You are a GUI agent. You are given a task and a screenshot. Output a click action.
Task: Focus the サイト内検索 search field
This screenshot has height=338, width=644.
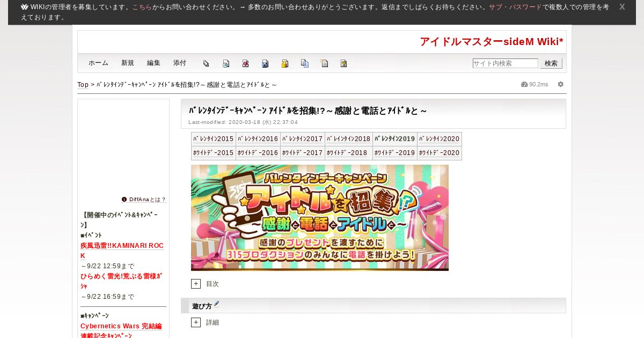pos(506,63)
